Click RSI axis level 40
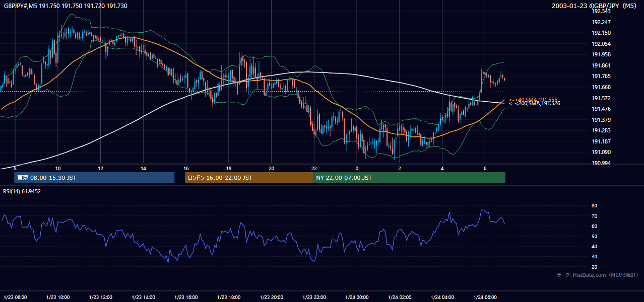 [594, 246]
